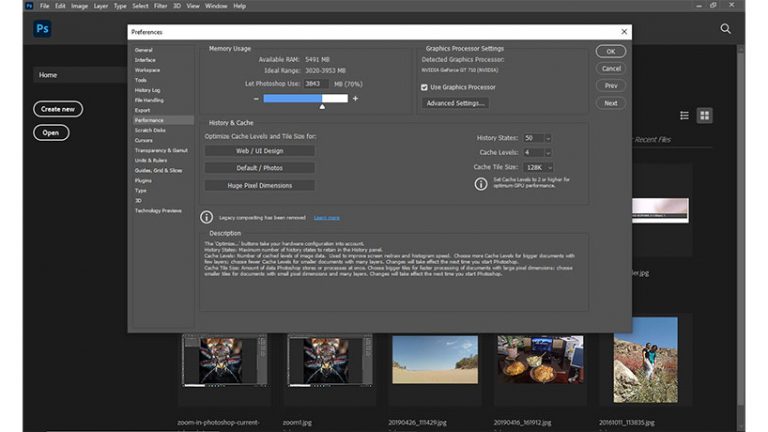This screenshot has height=432, width=768.
Task: Select Scratch Disks in preferences sidebar
Action: click(149, 130)
